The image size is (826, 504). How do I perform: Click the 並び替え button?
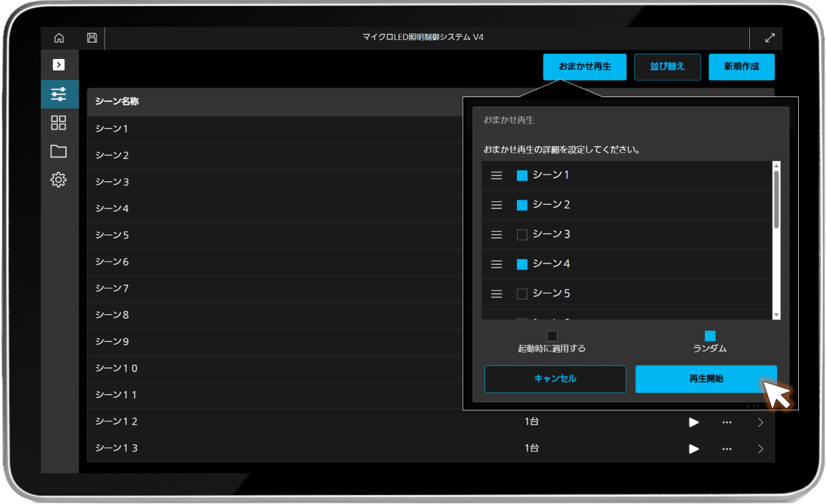(668, 67)
